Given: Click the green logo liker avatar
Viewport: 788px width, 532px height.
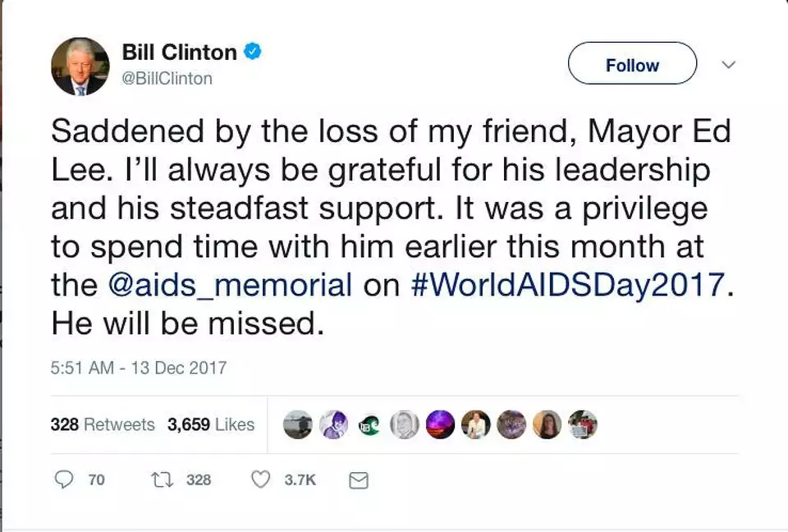Looking at the screenshot, I should [x=369, y=424].
